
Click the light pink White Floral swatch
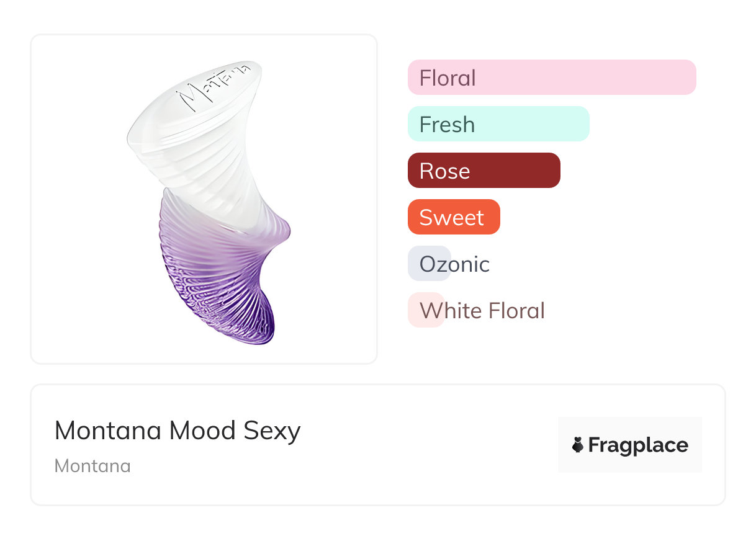(415, 310)
